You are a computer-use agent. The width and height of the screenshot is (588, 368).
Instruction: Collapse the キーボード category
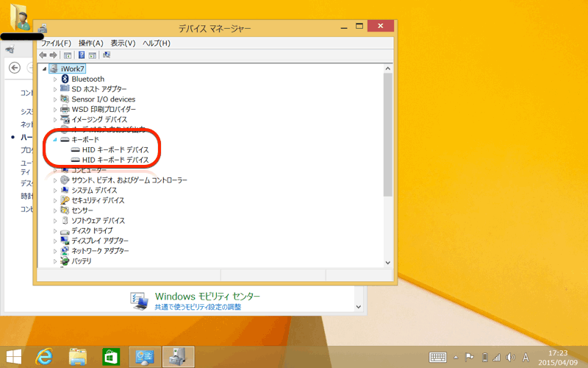54,139
